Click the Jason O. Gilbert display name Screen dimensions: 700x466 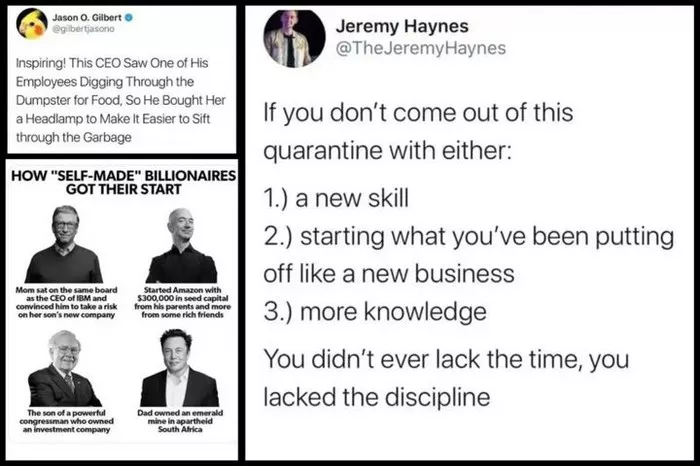click(x=87, y=18)
